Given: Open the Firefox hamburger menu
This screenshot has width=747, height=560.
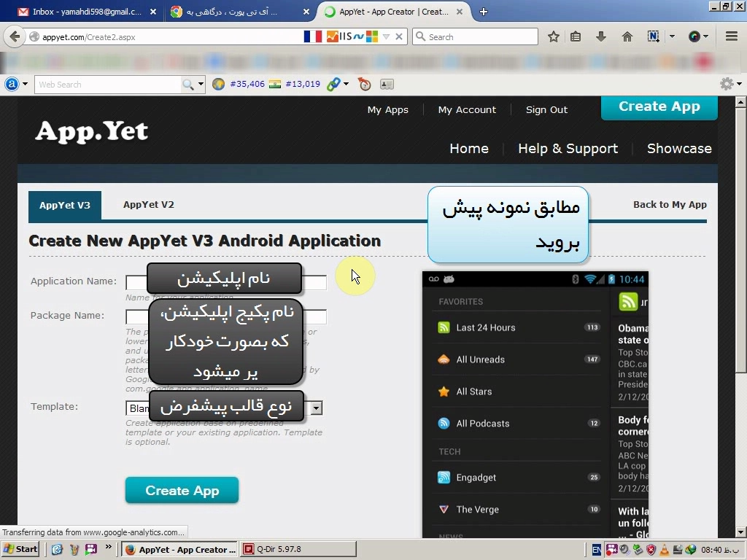Looking at the screenshot, I should pos(732,36).
